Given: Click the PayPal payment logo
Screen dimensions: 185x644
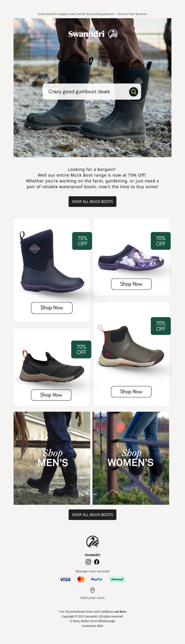Looking at the screenshot, I should [97, 579].
